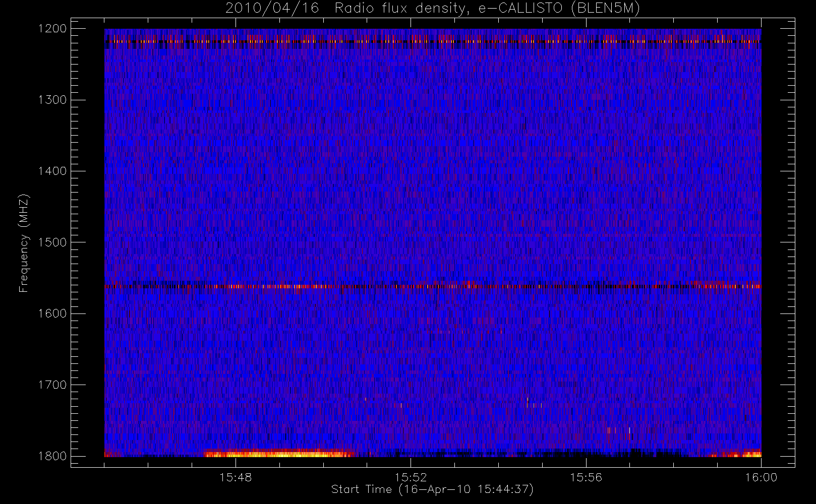Select the 1700 frequency tick label
Screen dimensions: 816x504
52,385
